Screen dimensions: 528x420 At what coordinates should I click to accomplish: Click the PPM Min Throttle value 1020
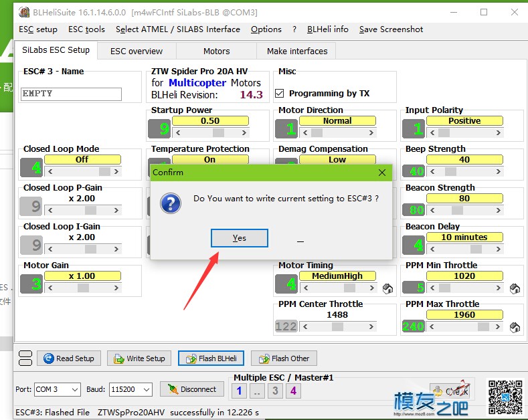464,276
